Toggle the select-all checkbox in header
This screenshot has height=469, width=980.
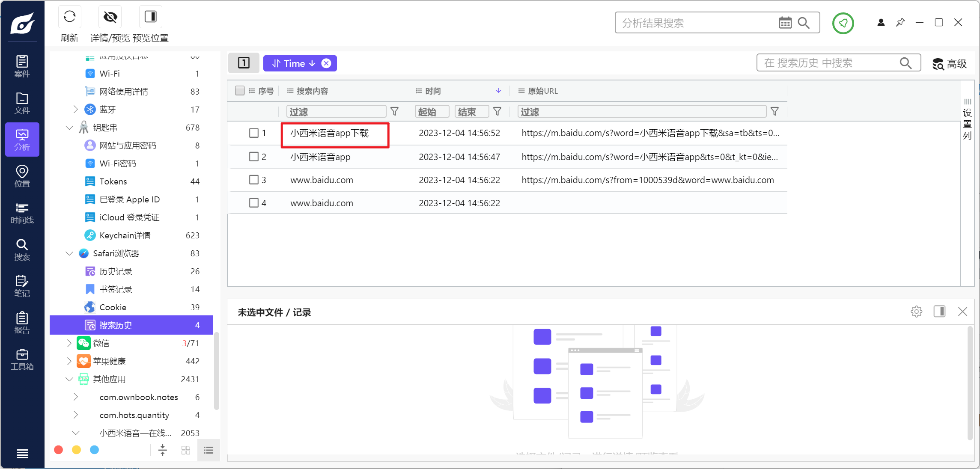240,91
